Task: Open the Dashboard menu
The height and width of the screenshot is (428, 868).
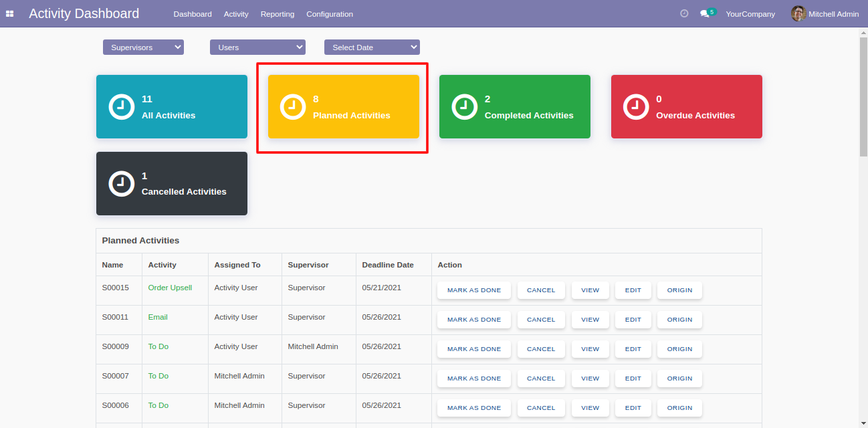Action: tap(193, 14)
